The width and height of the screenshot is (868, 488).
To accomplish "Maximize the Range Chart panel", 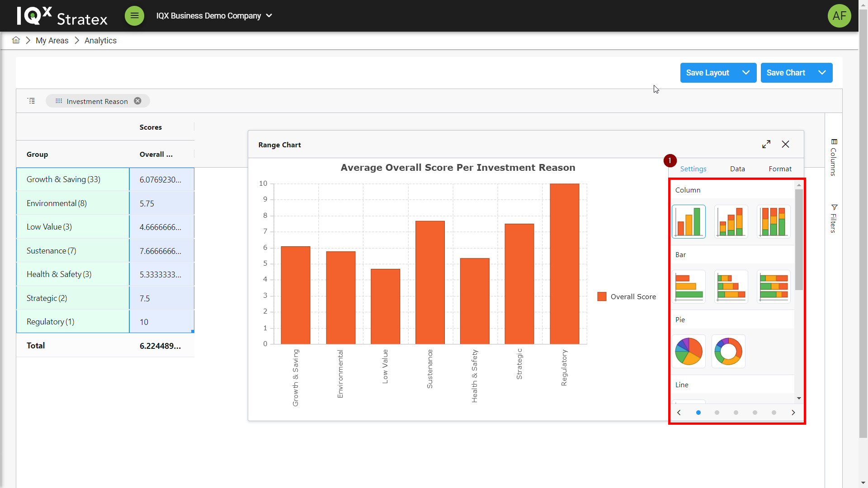I will click(766, 144).
